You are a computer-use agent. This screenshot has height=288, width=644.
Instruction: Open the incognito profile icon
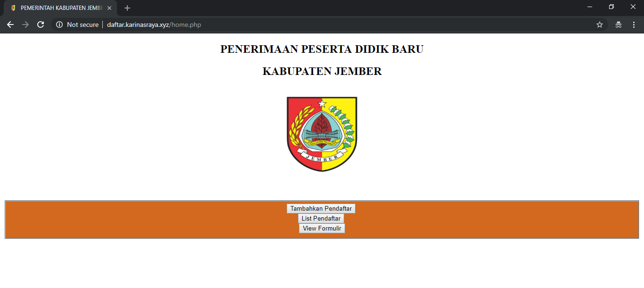(x=619, y=25)
